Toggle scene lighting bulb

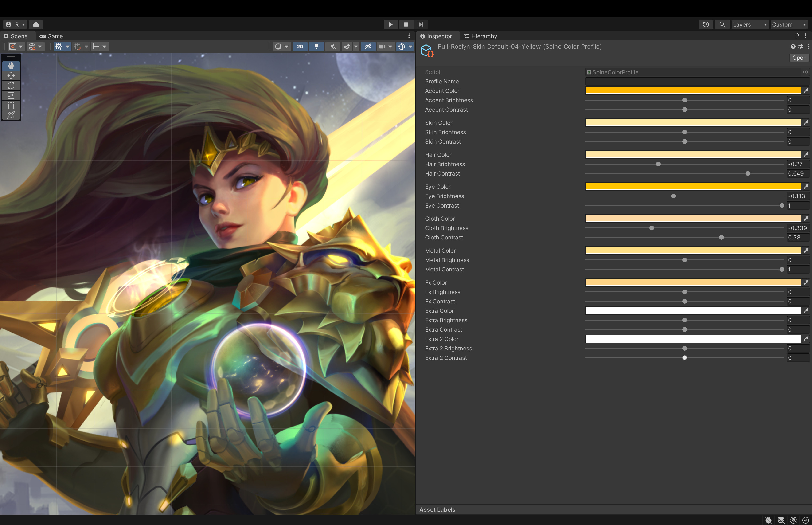(316, 47)
